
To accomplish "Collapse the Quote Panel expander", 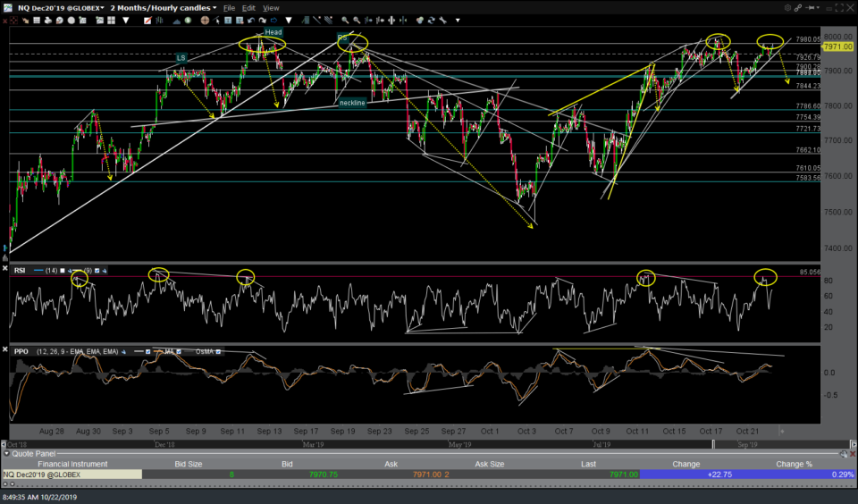I will click(6, 454).
